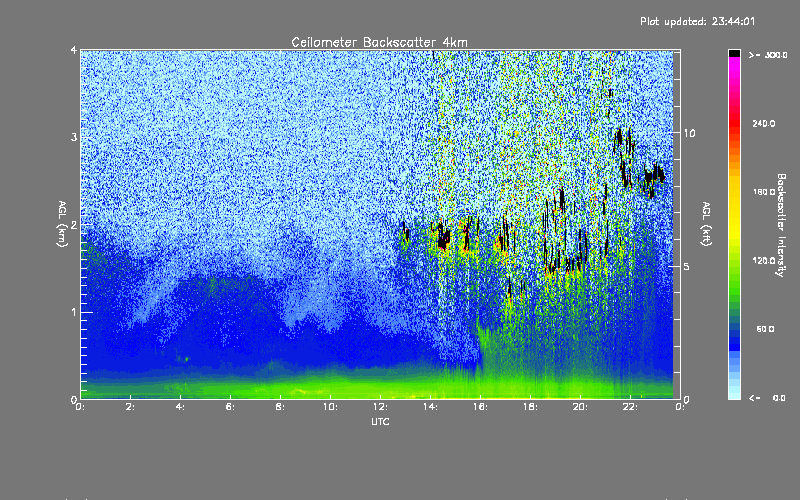
Task: Click the '10:' hour tick on the UTC axis
Action: coord(330,407)
